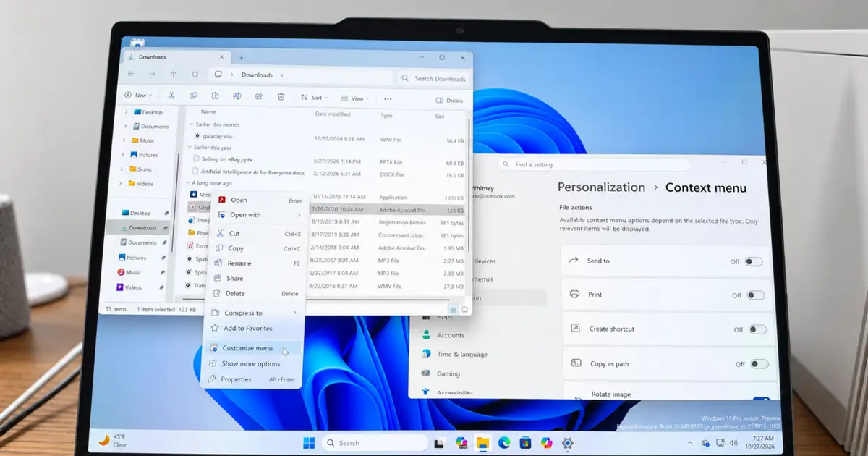
Task: Open the View dropdown in Explorer
Action: pos(355,98)
